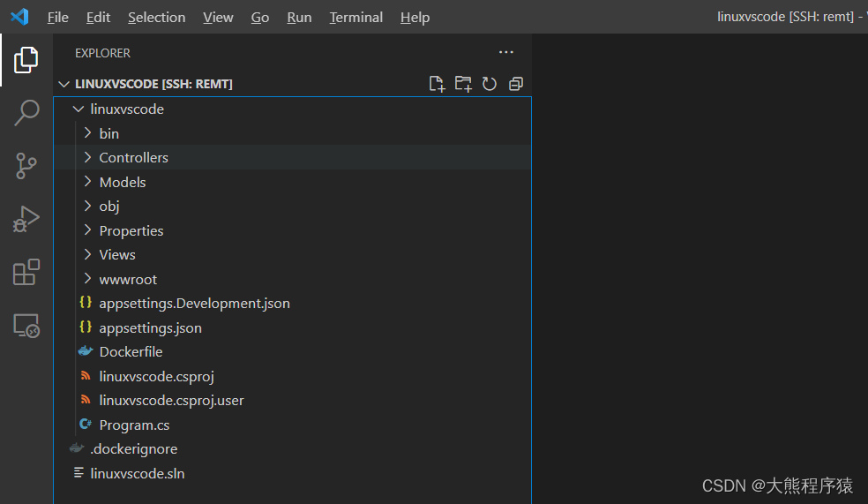Viewport: 868px width, 504px height.
Task: Expand the wwwroot folder
Action: tap(87, 279)
